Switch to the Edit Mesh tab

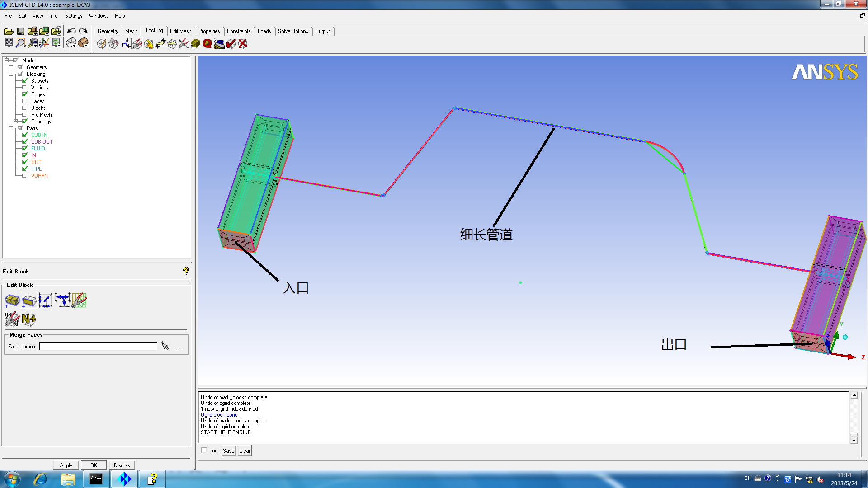click(180, 31)
